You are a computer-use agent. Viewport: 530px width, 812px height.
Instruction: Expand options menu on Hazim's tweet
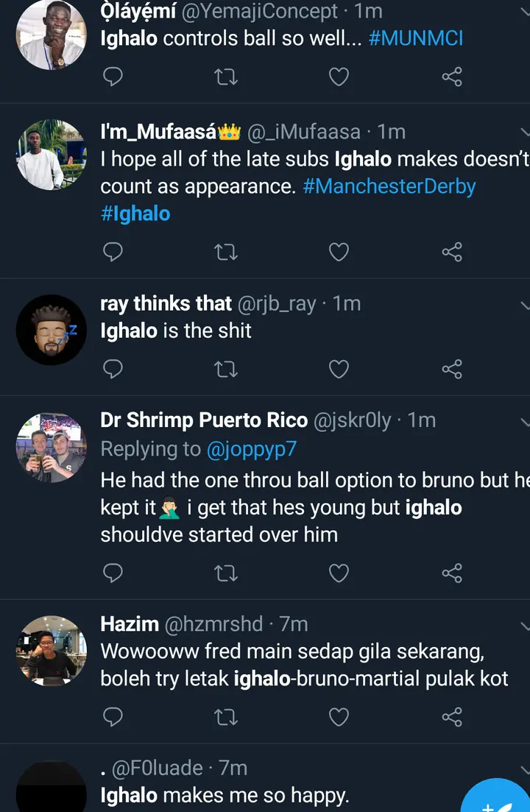point(524,625)
